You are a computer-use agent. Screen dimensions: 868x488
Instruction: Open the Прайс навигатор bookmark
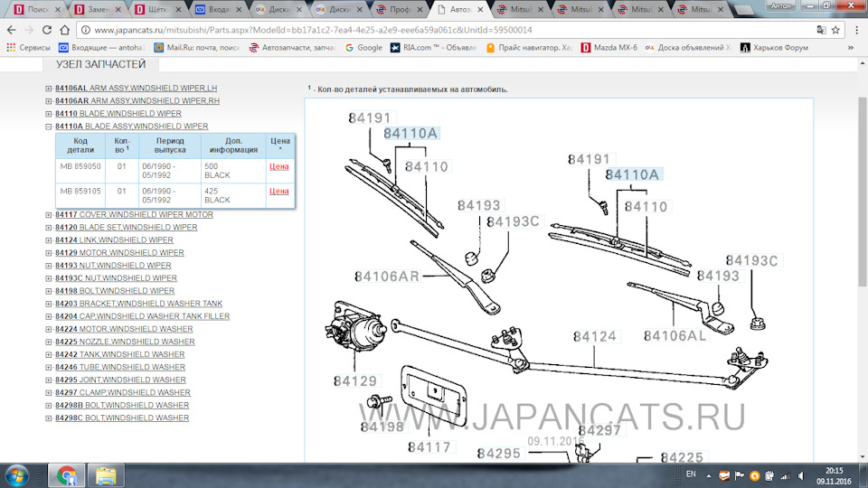click(529, 48)
